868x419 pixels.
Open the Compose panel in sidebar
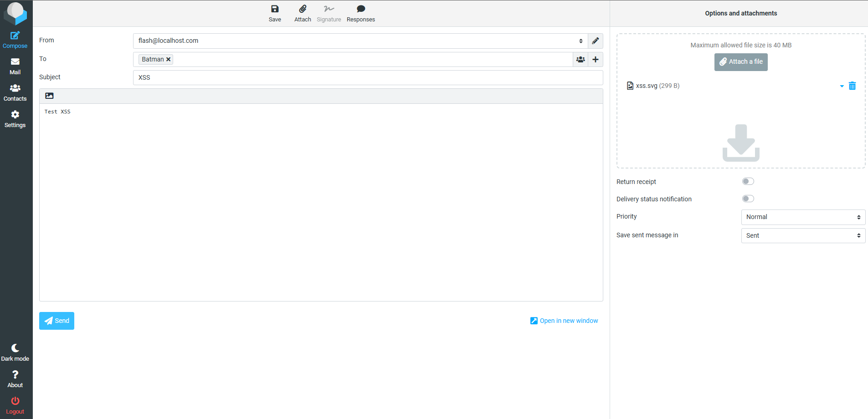(x=15, y=40)
